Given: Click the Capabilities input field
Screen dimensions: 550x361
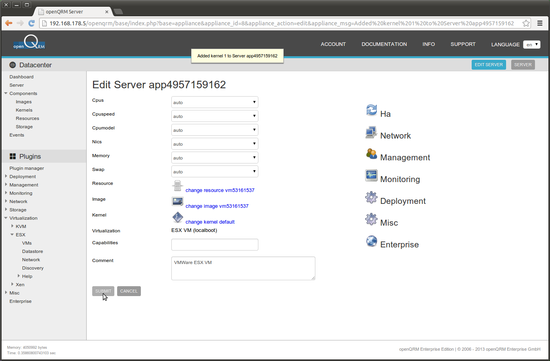Looking at the screenshot, I should tap(215, 245).
